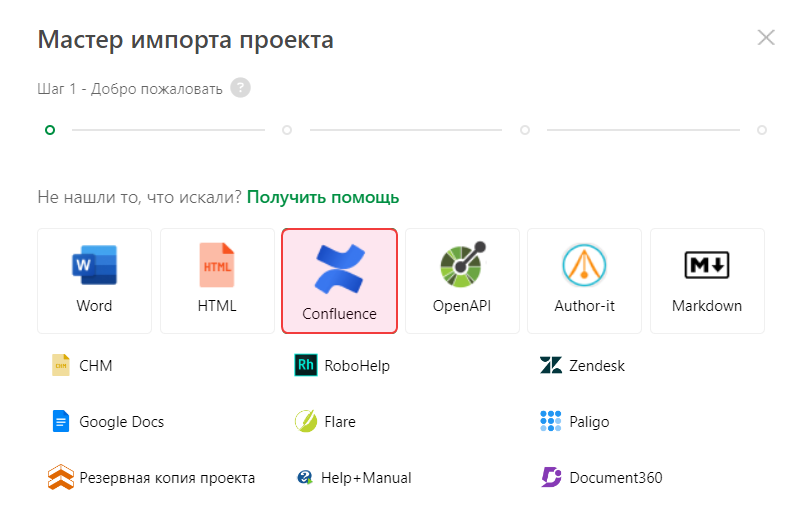Click the Google Docs icon
This screenshot has height=524, width=804.
click(61, 421)
